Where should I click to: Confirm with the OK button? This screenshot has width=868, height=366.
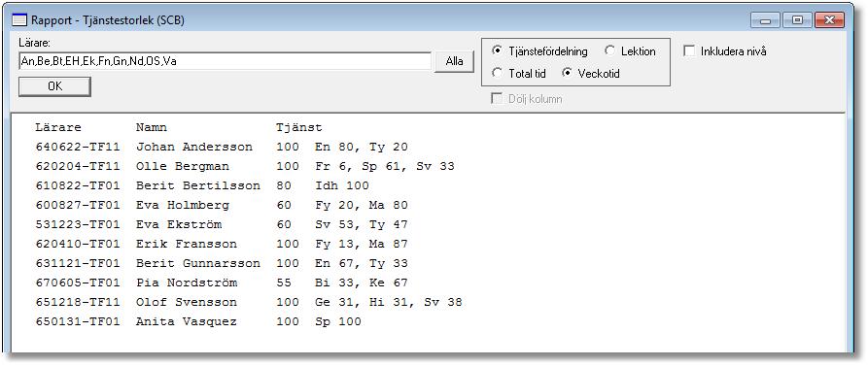54,86
